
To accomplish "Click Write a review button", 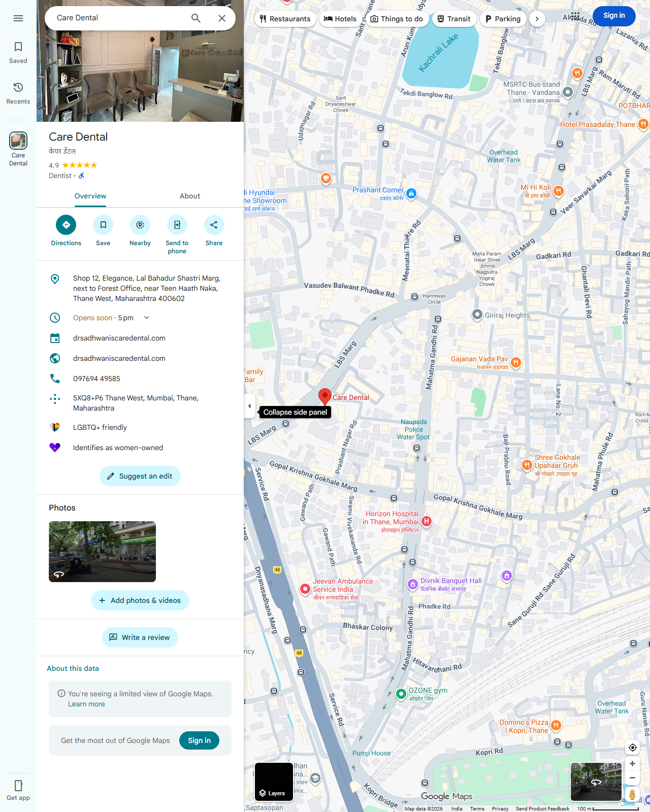I will point(140,637).
